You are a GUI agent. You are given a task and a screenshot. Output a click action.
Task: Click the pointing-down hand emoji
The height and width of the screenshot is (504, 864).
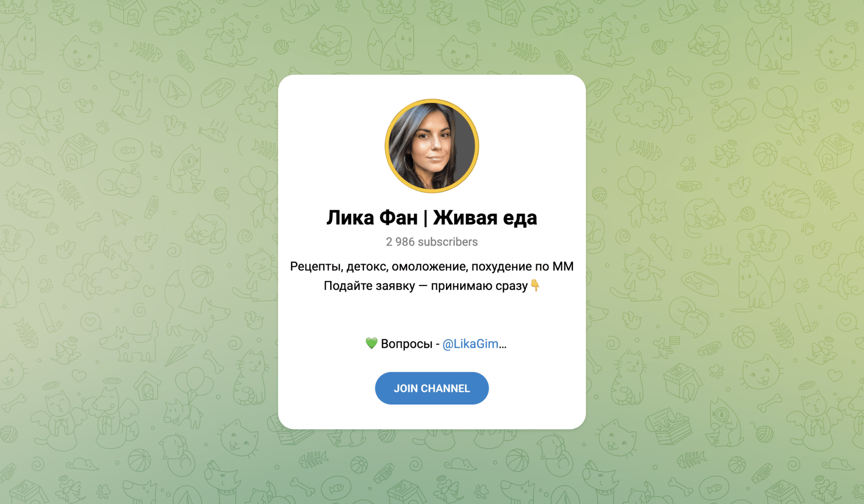535,285
